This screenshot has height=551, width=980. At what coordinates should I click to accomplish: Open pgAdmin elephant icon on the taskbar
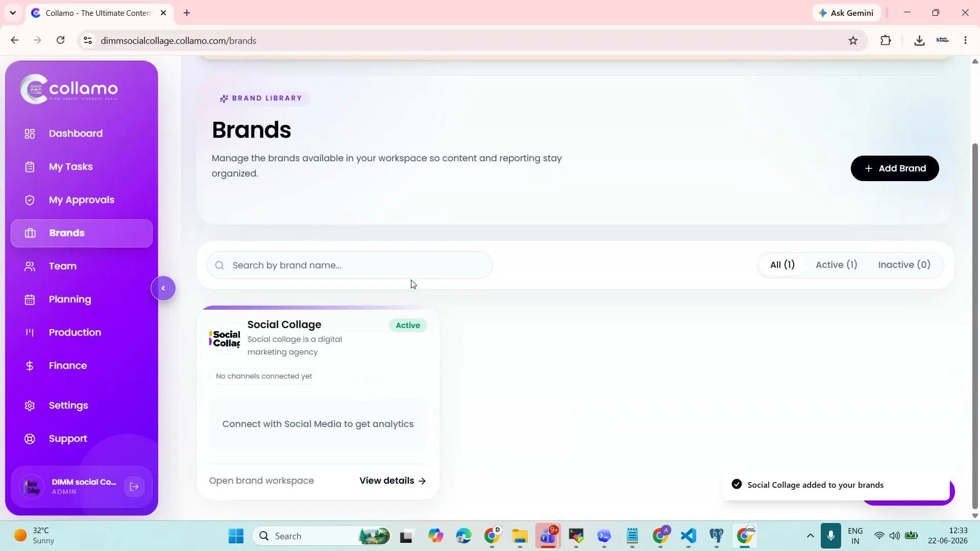[717, 536]
